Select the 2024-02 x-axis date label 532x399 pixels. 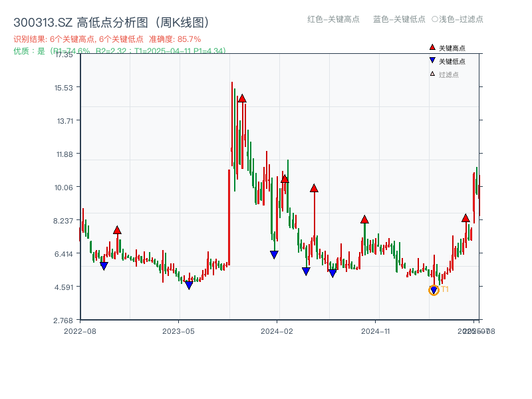(x=277, y=330)
